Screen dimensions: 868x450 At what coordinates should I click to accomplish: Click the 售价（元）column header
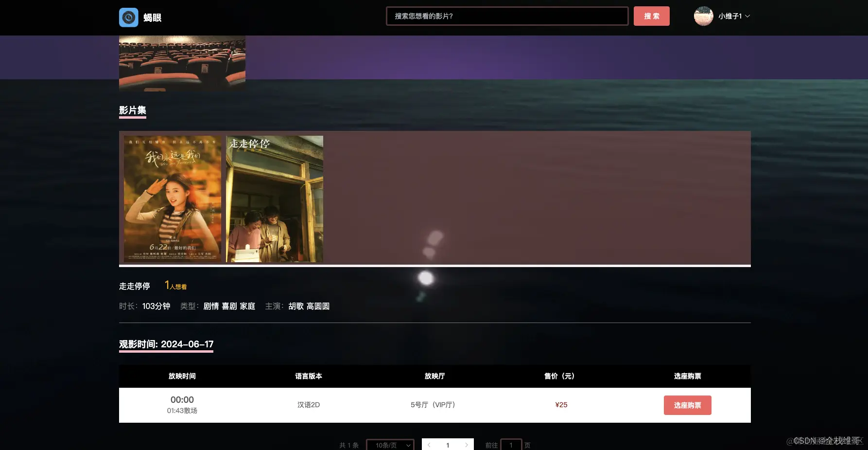click(559, 376)
